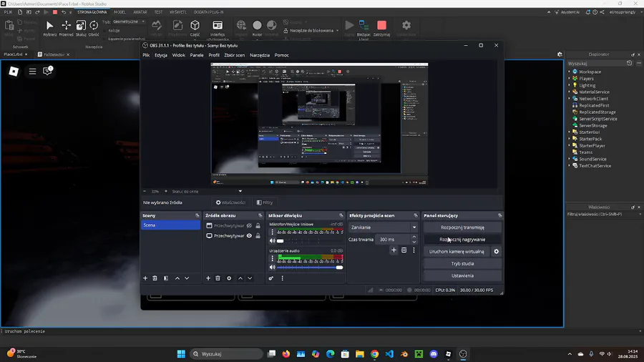Enable the Kolizje checkbox in Roblox Studio
Image resolution: width=644 pixels, height=362 pixels.
click(105, 31)
